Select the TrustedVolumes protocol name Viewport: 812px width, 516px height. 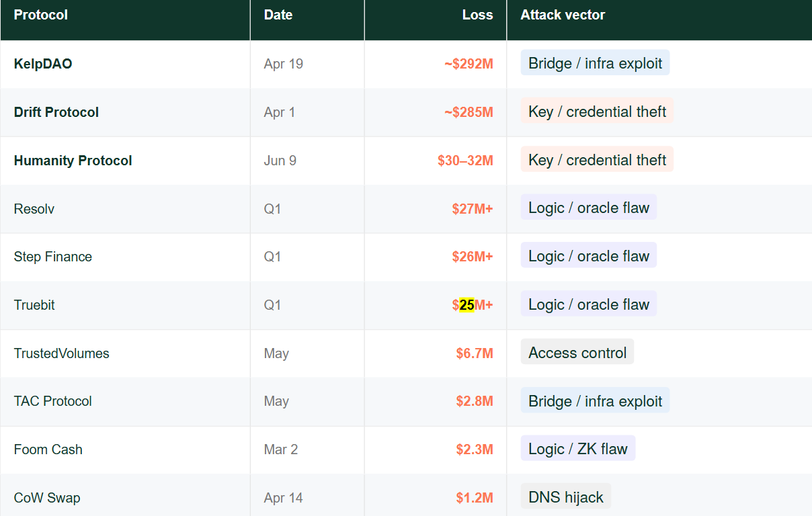pyautogui.click(x=62, y=353)
